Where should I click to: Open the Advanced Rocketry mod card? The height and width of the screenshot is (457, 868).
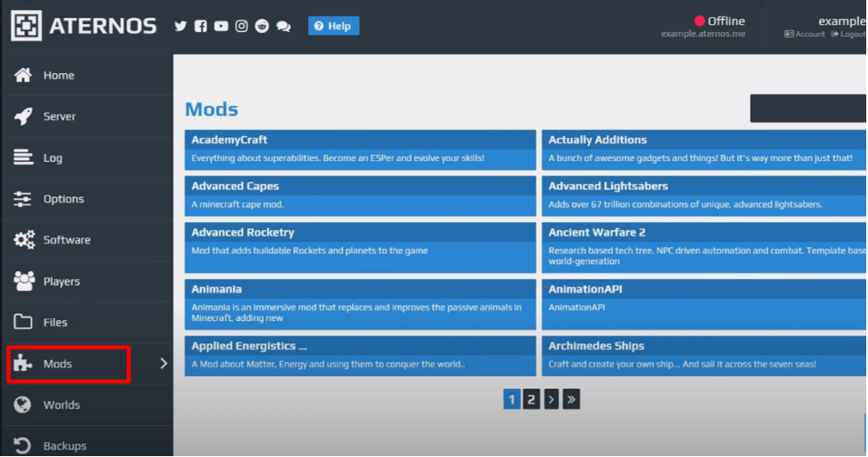click(361, 247)
